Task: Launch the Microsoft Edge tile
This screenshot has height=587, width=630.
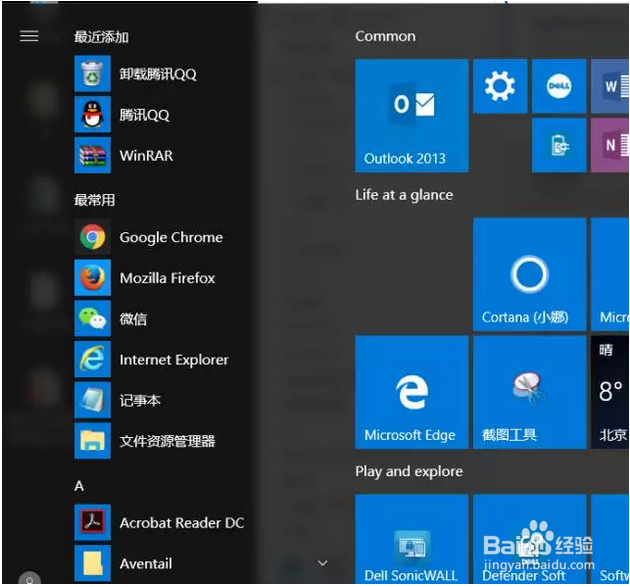Action: pos(411,392)
